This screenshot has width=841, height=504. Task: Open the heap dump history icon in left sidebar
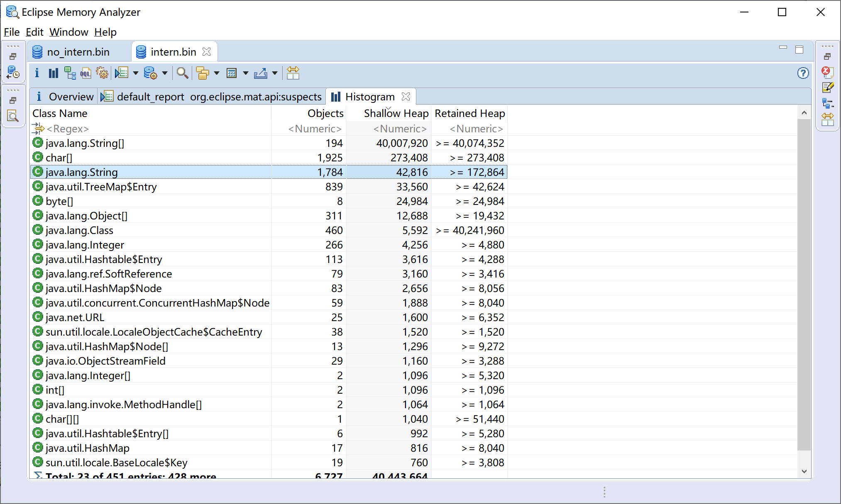tap(13, 73)
